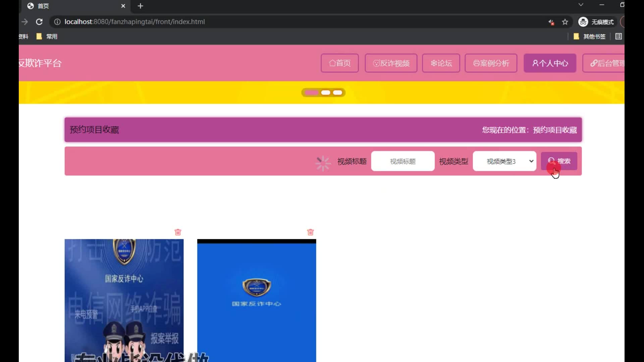Click the blocked-content icon in address bar
The height and width of the screenshot is (362, 644).
551,22
